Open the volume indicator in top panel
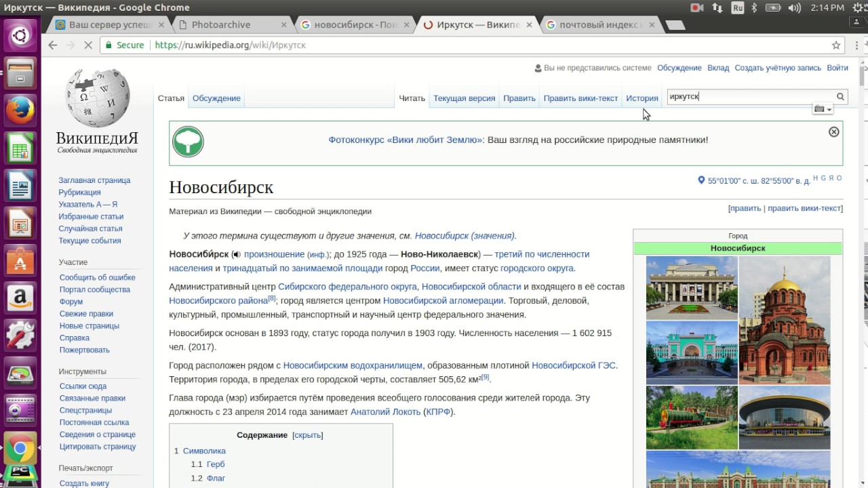The height and width of the screenshot is (488, 868). [x=795, y=7]
